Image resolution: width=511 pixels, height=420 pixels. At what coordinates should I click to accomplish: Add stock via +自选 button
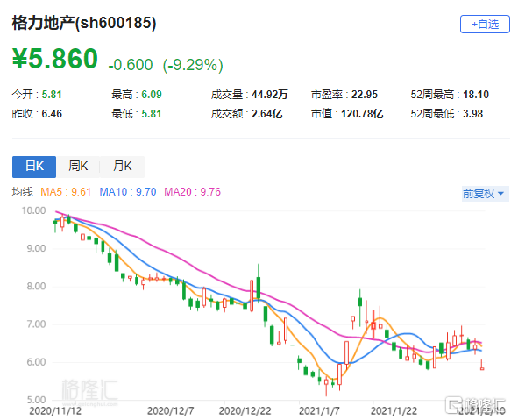click(x=485, y=25)
